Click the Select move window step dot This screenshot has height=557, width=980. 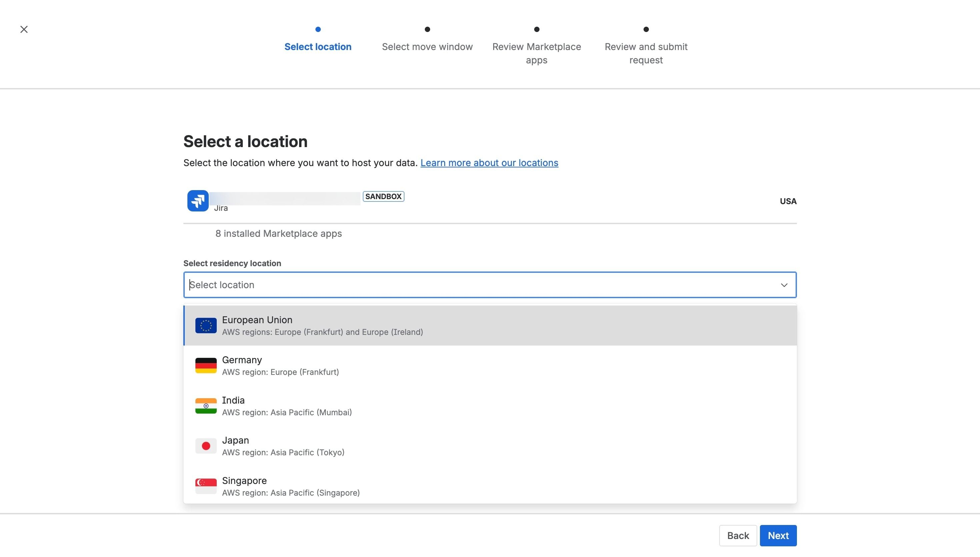(427, 29)
